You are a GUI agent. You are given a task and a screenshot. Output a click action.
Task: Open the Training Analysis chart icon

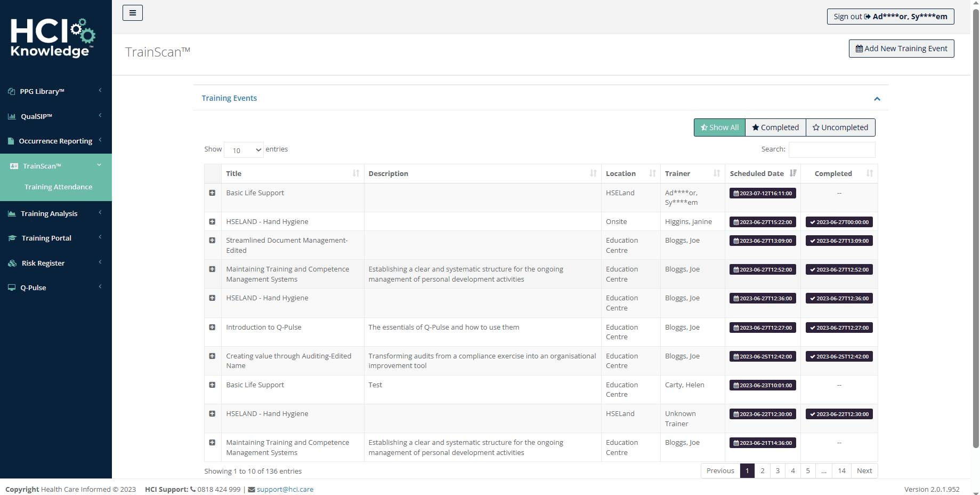[11, 213]
